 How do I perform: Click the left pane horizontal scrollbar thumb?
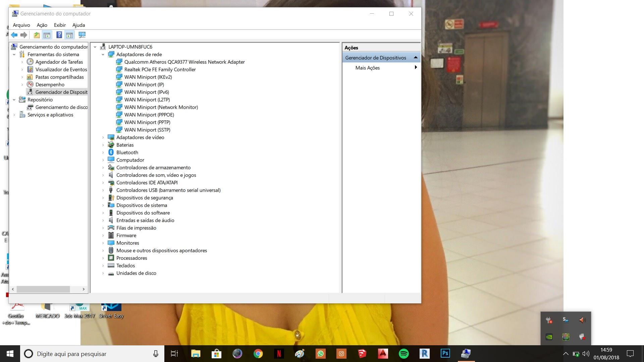43,289
